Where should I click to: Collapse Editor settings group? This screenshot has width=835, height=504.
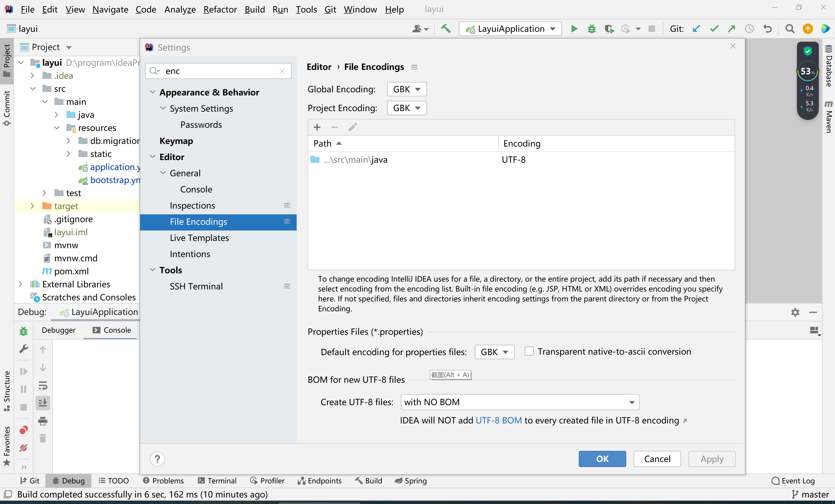click(x=153, y=157)
